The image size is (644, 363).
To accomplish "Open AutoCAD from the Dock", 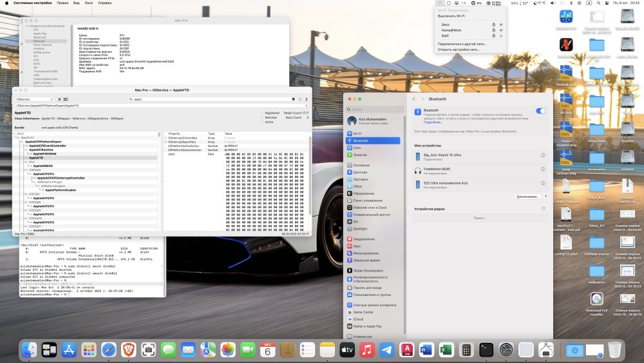I will (406, 350).
